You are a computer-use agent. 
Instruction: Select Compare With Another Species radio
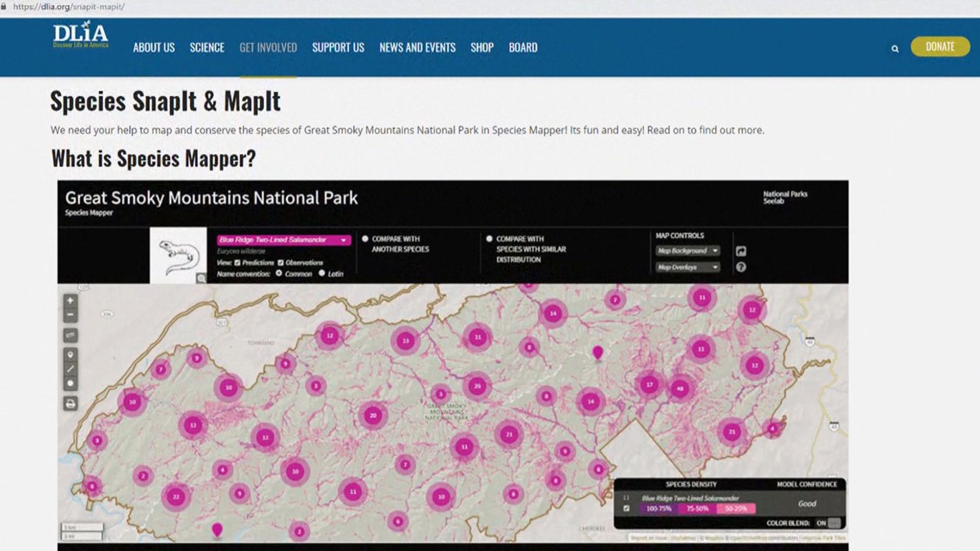coord(365,239)
